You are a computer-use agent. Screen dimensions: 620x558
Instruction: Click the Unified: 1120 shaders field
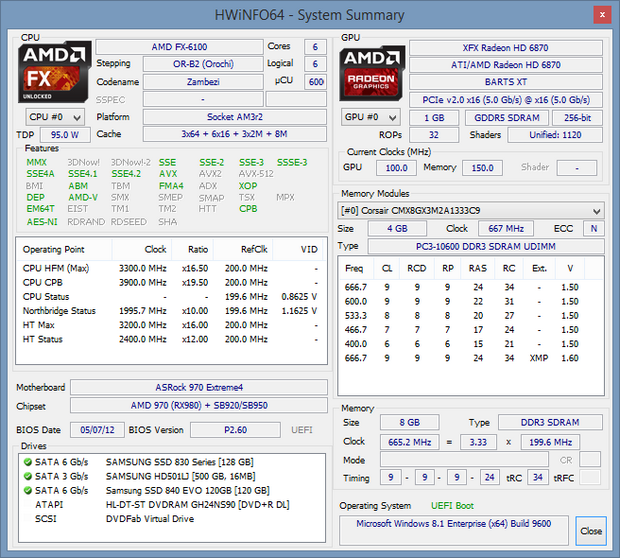pos(555,135)
